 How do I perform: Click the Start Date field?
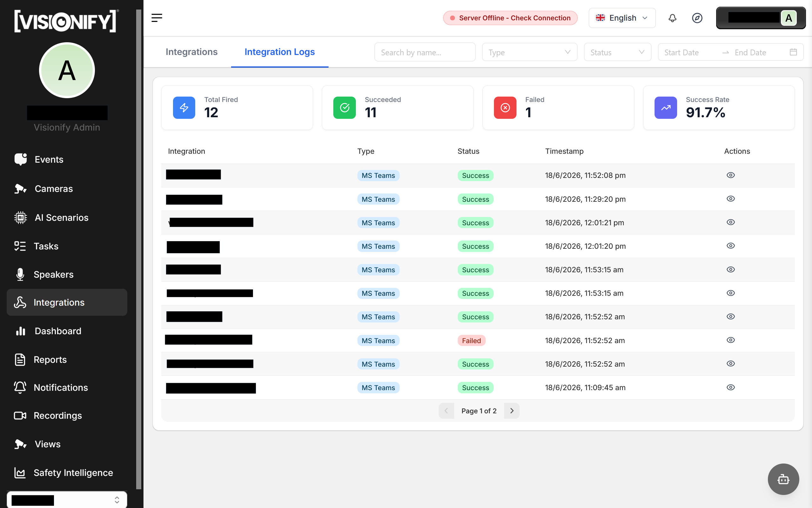pyautogui.click(x=688, y=52)
